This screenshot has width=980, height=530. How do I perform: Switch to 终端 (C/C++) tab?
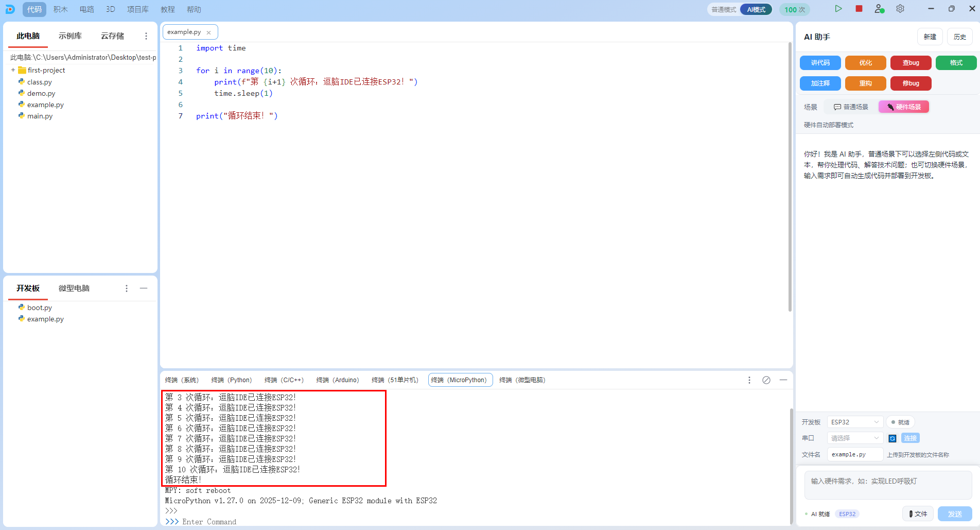284,380
